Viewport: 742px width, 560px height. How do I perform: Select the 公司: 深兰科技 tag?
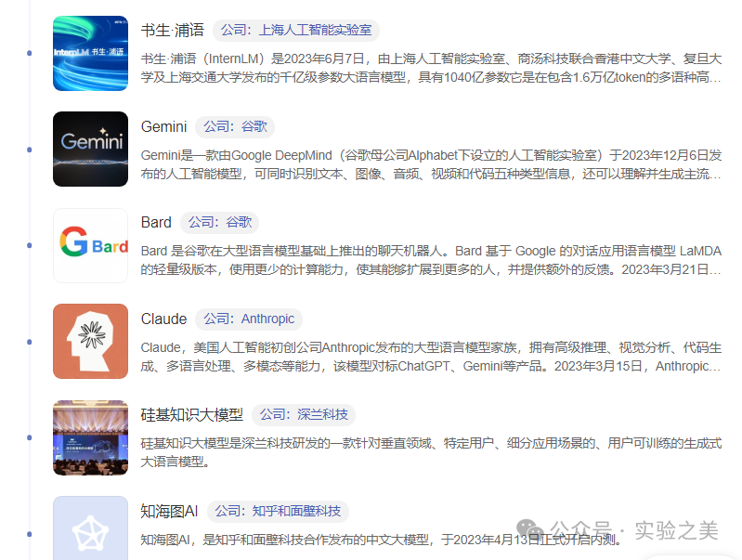304,415
